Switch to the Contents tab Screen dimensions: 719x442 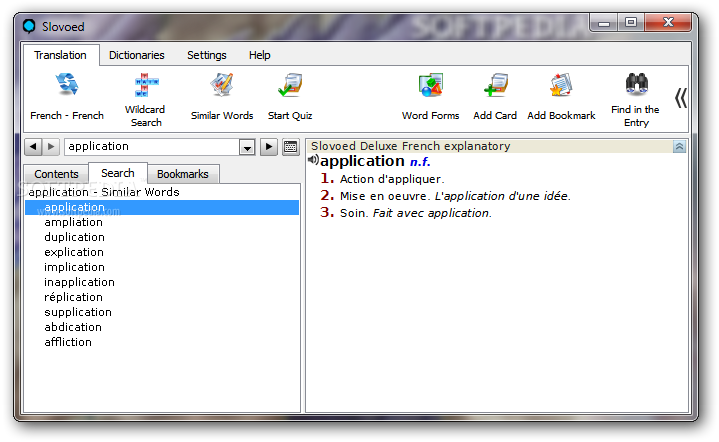[x=56, y=174]
